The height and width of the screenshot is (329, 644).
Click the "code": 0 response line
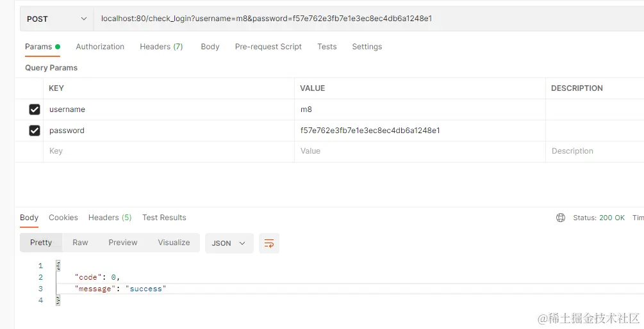coord(97,277)
